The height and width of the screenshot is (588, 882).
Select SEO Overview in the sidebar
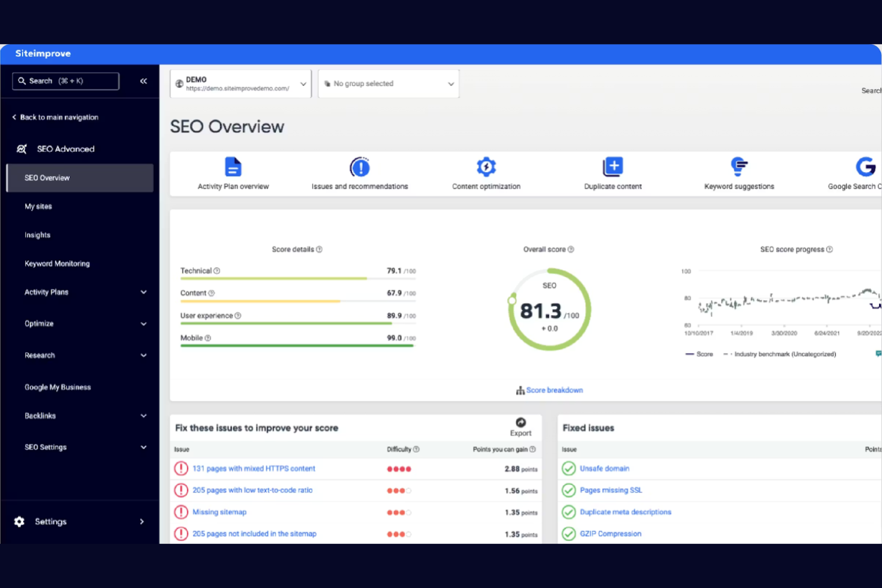coord(47,178)
